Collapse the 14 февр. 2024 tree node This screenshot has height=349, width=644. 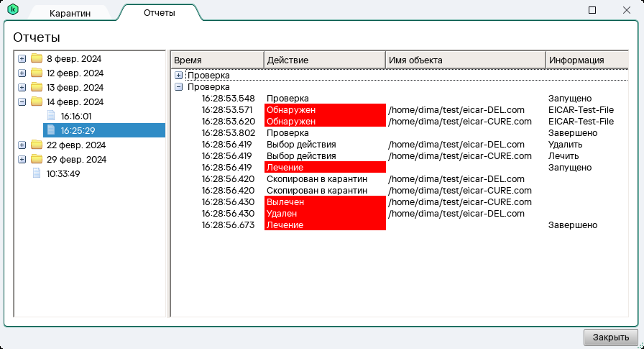[x=22, y=101]
